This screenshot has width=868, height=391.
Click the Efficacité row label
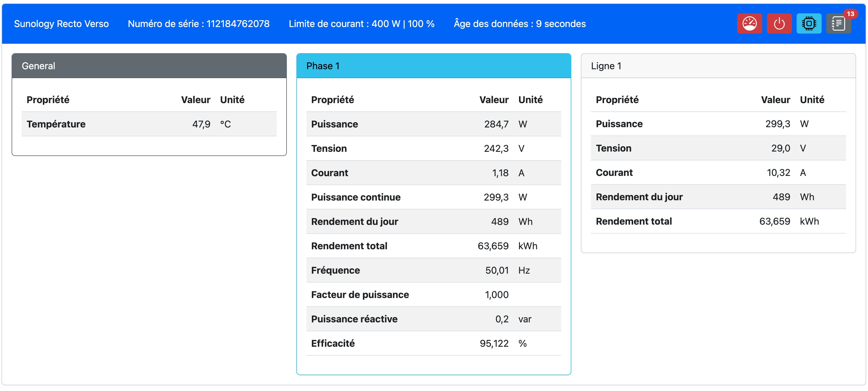[x=333, y=343]
